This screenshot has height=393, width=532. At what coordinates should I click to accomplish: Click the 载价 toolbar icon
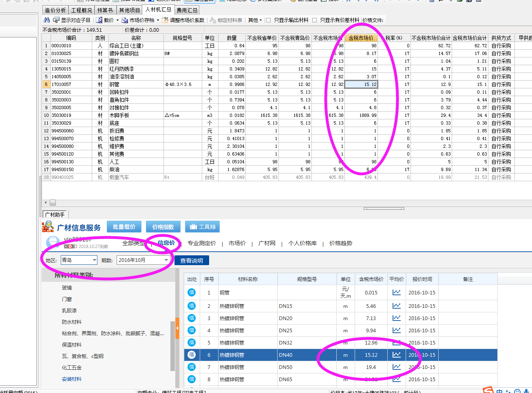point(99,20)
